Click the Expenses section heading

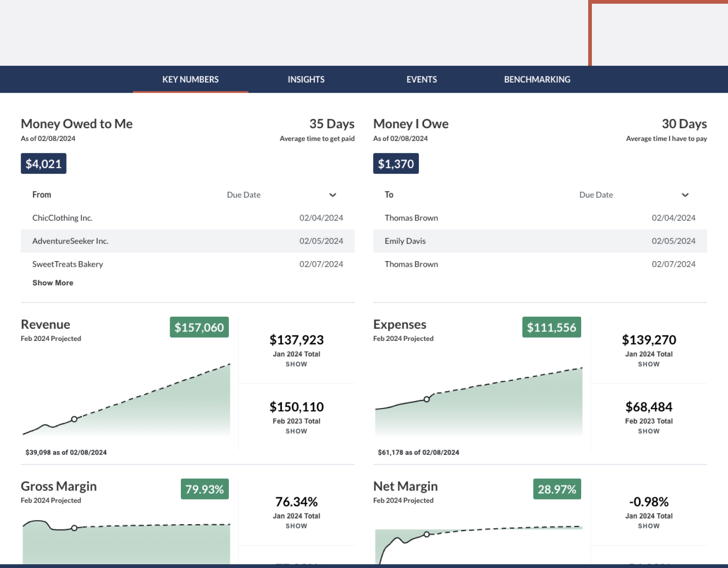point(400,325)
